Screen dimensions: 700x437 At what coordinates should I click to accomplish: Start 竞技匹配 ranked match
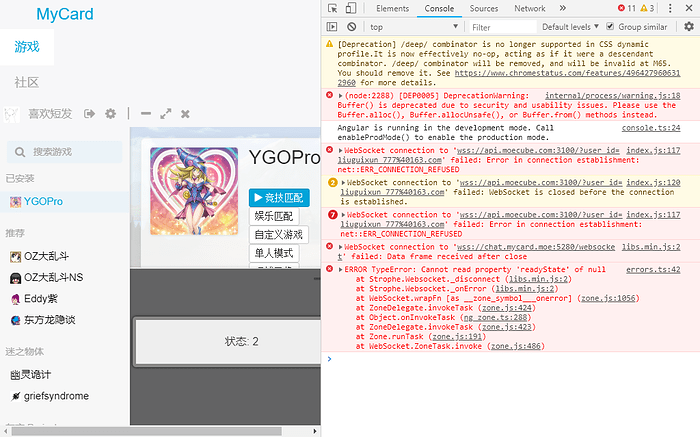coord(279,198)
